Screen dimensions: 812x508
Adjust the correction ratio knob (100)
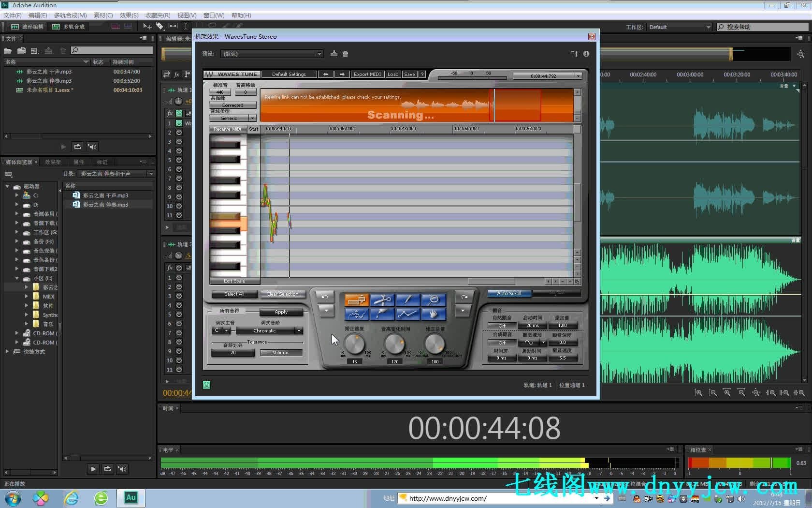pos(435,344)
